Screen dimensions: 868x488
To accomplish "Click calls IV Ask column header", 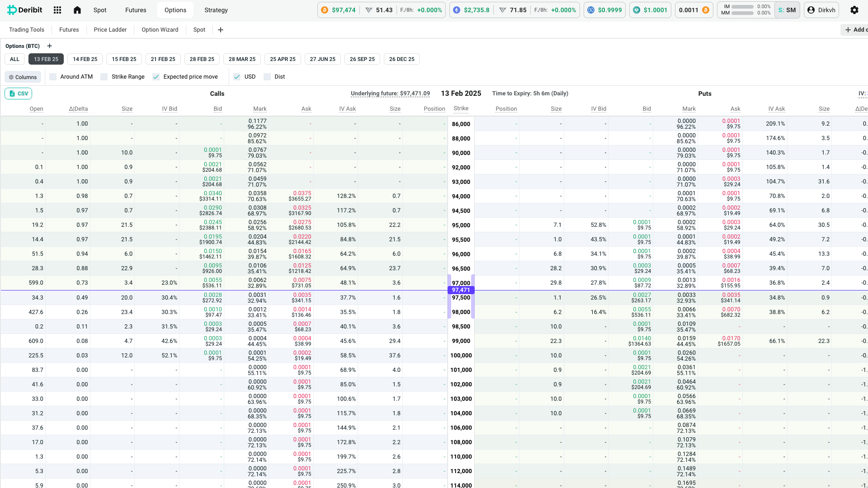I will click(348, 109).
